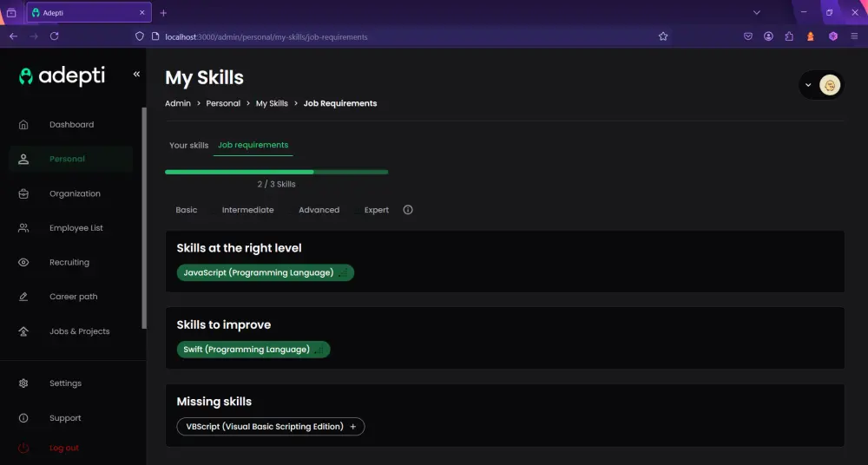Go back in browser history
This screenshot has height=465, width=868.
[13, 36]
